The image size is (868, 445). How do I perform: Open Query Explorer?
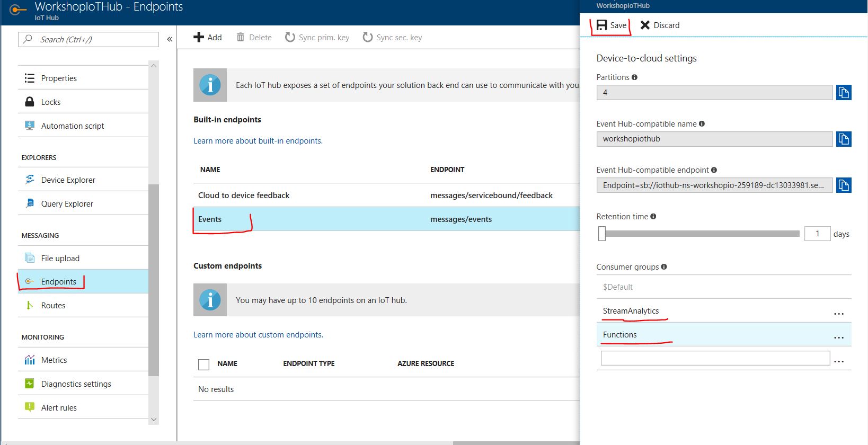click(x=83, y=203)
